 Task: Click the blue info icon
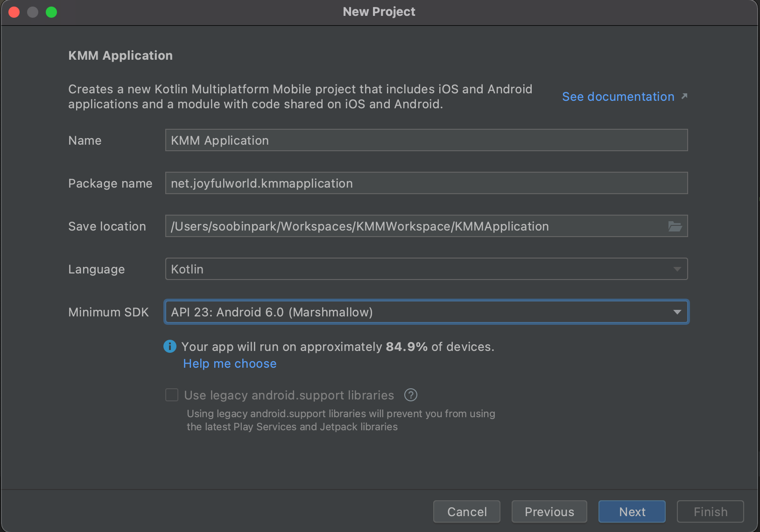[170, 346]
